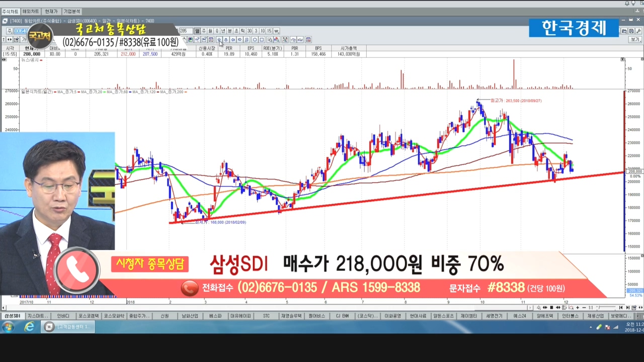Open the 현대사료 stock tab

[x=418, y=316]
